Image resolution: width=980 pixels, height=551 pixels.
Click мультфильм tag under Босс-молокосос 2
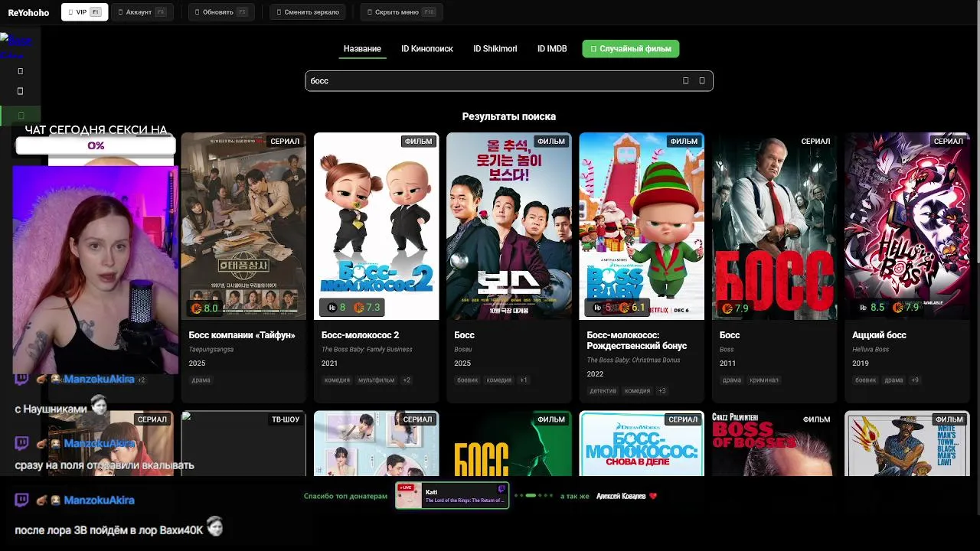coord(377,380)
